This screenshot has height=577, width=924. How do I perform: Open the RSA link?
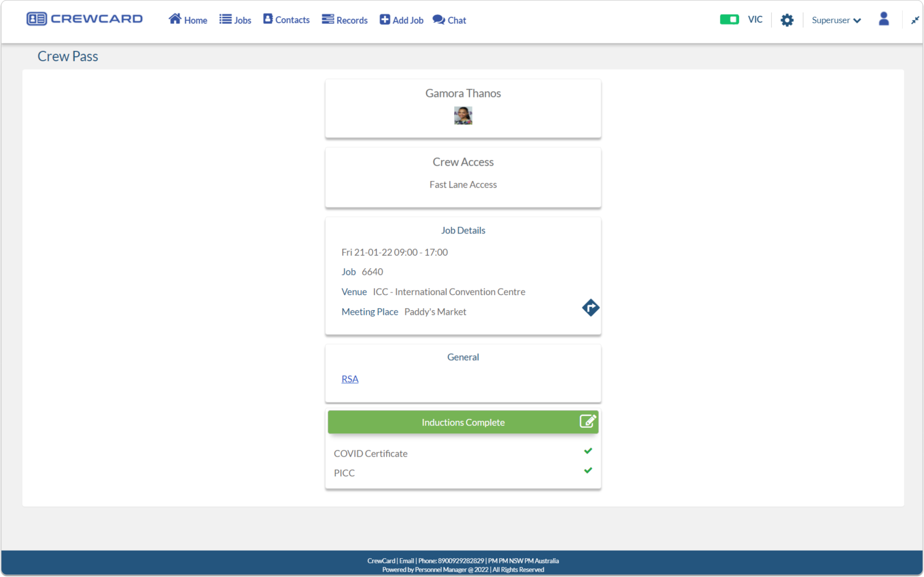coord(350,379)
